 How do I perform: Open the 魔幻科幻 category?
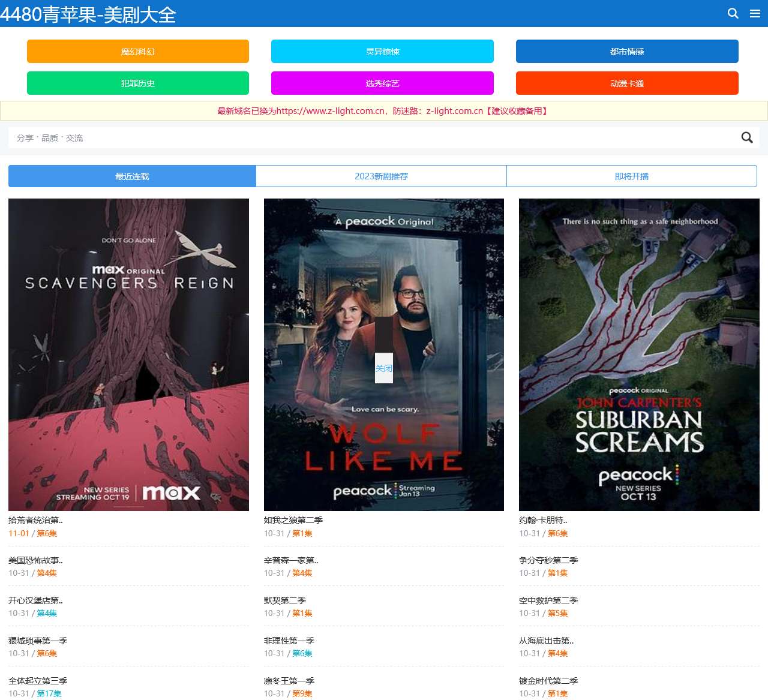(x=138, y=52)
